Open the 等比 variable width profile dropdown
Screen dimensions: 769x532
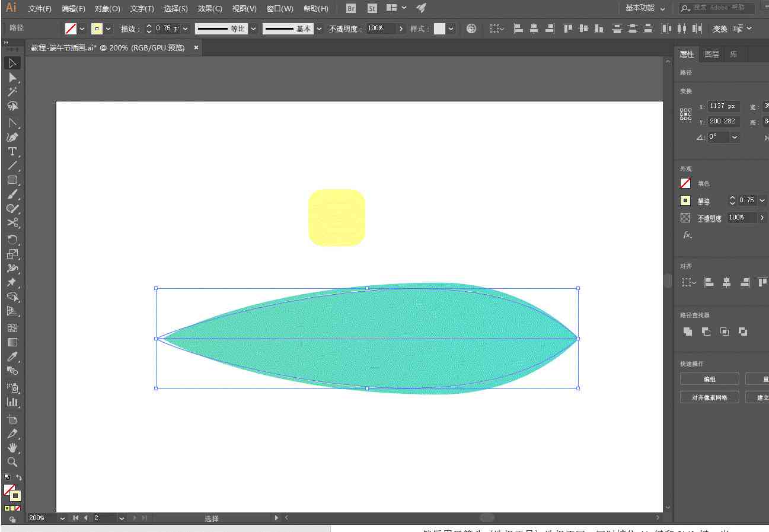[x=254, y=28]
